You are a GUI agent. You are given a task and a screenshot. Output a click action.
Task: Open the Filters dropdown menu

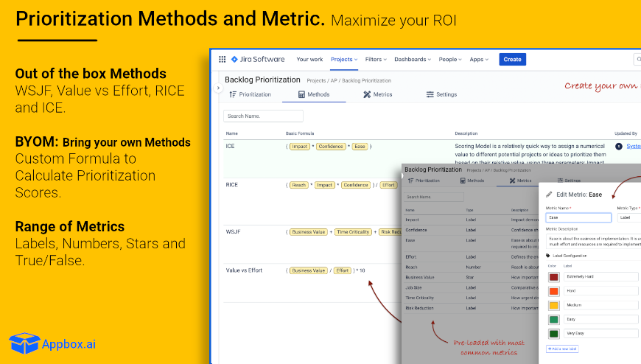click(376, 59)
